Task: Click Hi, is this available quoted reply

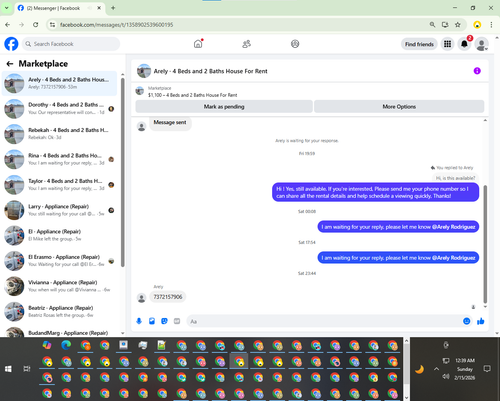Action: coord(455,178)
